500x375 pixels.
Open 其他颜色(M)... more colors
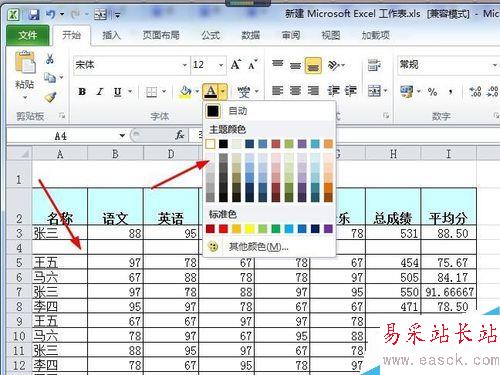[269, 247]
